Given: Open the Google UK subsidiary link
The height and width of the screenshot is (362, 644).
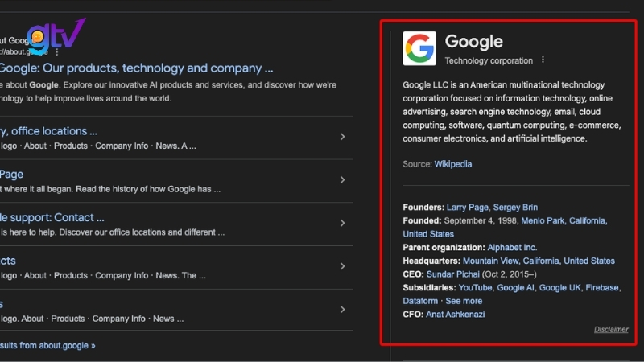Looking at the screenshot, I should pyautogui.click(x=559, y=288).
